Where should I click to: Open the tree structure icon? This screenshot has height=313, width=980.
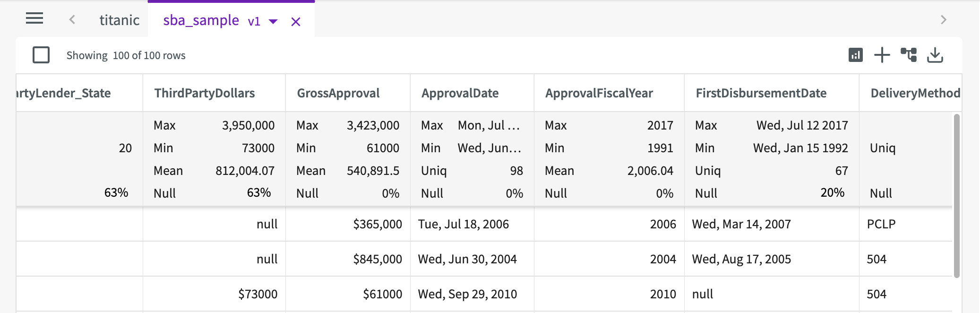point(908,55)
